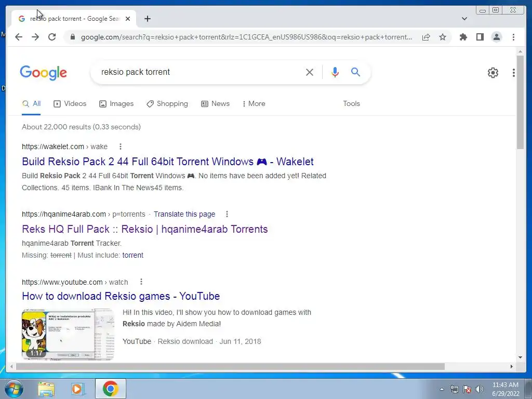The height and width of the screenshot is (399, 532).
Task: Open the Action Center flag icon
Action: click(x=467, y=389)
